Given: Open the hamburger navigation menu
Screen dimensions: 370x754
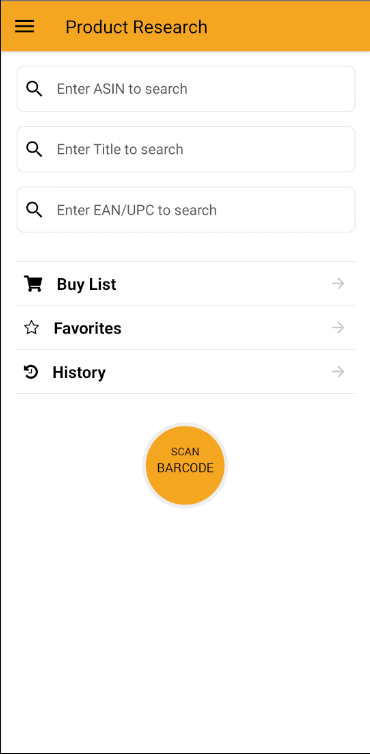Looking at the screenshot, I should (25, 26).
